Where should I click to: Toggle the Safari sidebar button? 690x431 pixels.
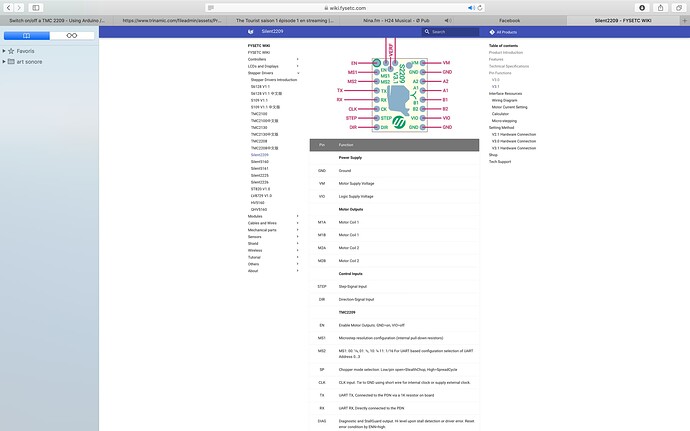tap(36, 7)
